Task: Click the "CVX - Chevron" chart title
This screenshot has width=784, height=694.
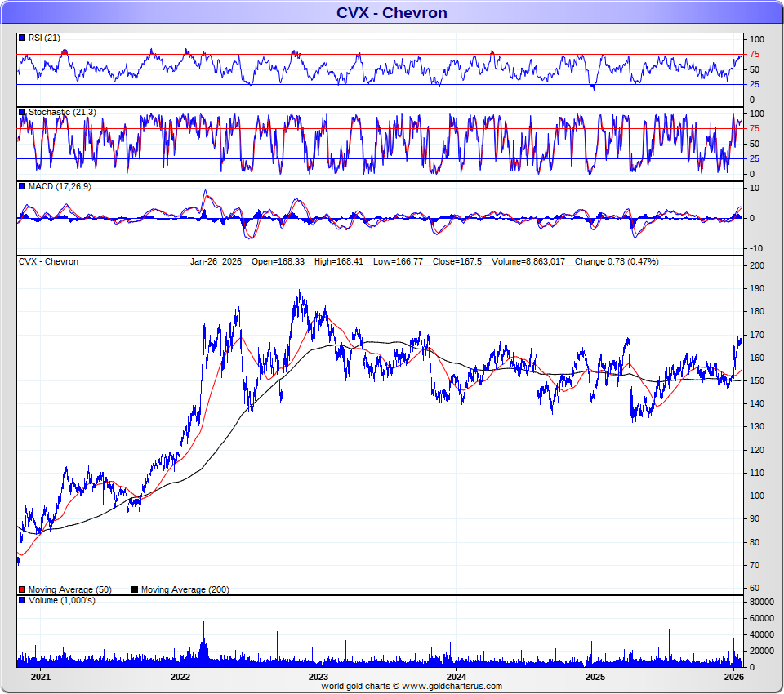Action: [x=391, y=12]
